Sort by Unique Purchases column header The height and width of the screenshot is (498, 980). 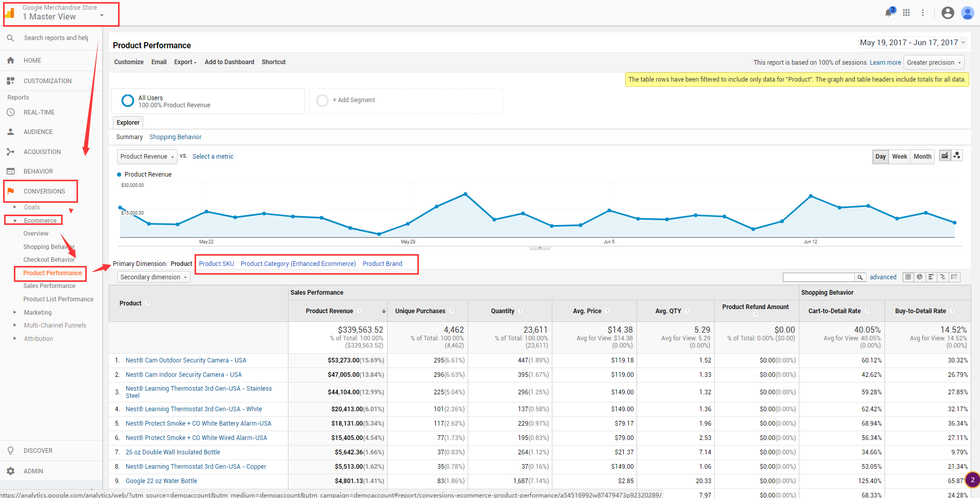[420, 311]
